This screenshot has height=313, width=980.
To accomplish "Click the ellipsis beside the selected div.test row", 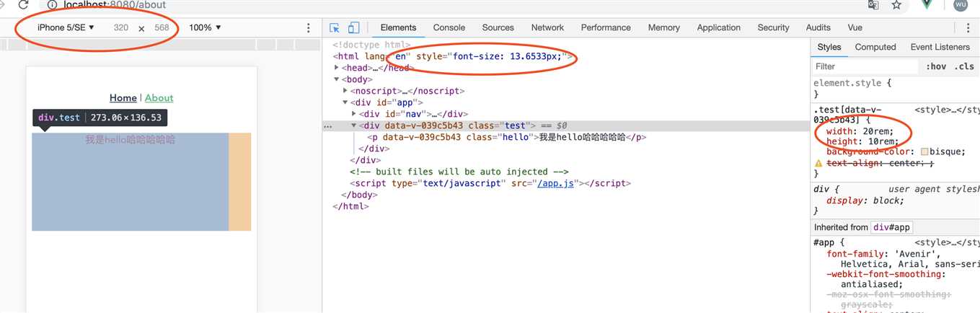I will pyautogui.click(x=328, y=125).
